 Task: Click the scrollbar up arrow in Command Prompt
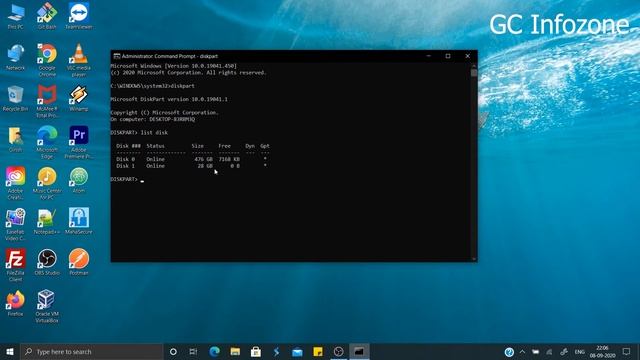click(x=474, y=65)
